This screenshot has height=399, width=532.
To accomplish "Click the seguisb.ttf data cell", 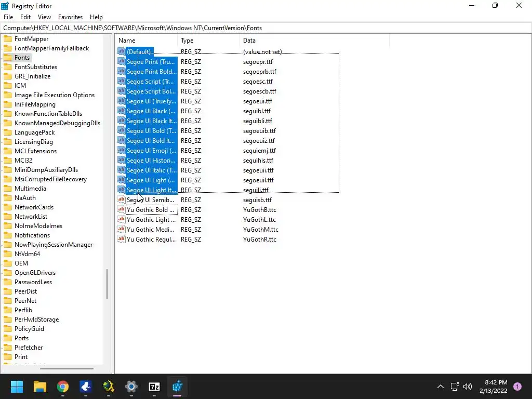I will 257,200.
